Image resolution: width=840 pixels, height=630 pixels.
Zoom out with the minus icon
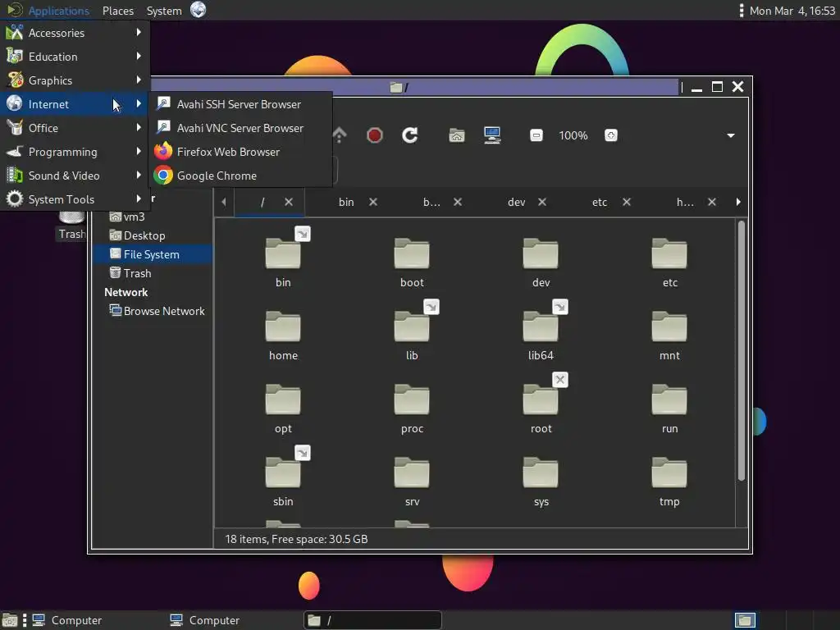pos(536,135)
